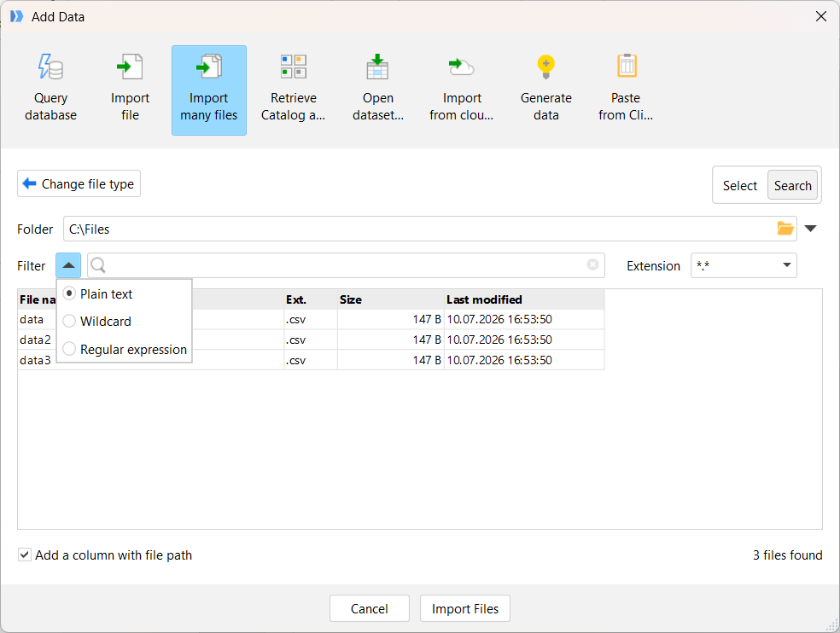Viewport: 840px width, 633px height.
Task: Select the data2 file row
Action: [x=311, y=340]
